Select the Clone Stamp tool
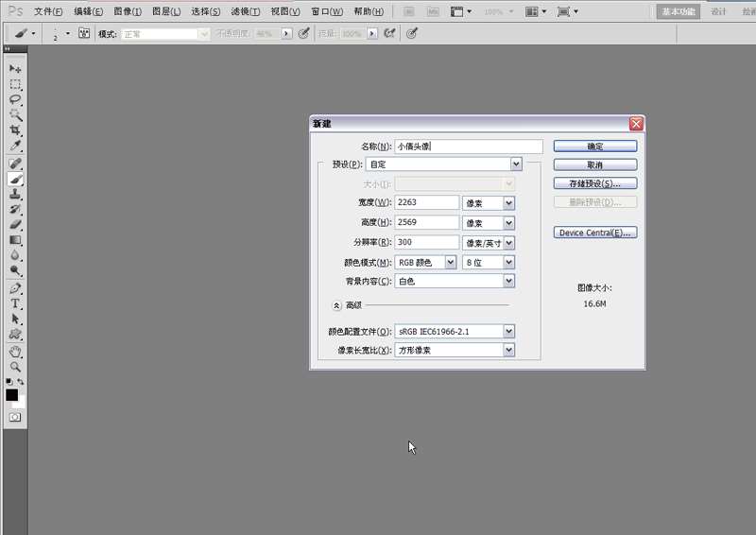 coord(15,193)
